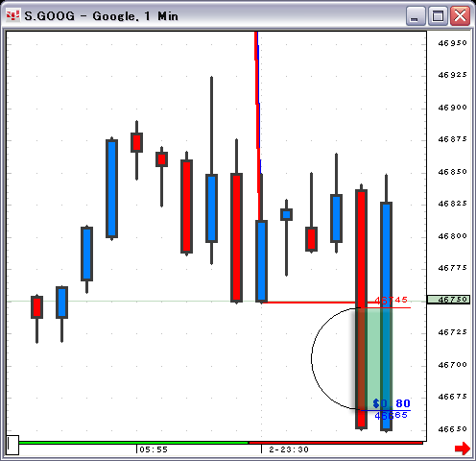
Task: Click the 46725 price axis value
Action: pos(452,332)
